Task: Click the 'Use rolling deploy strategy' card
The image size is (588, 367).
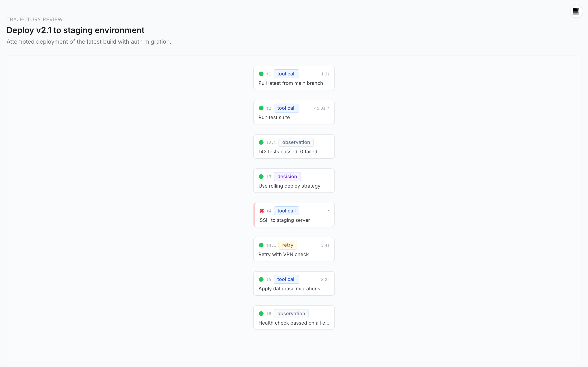Action: (289, 186)
